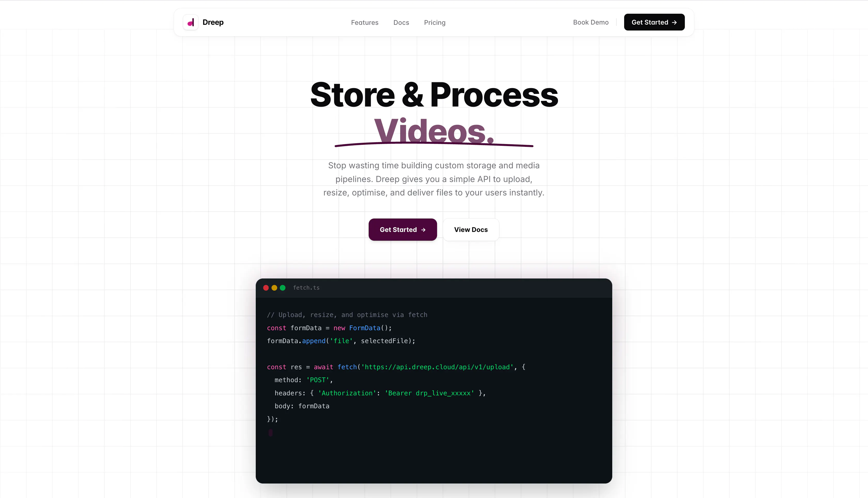The width and height of the screenshot is (868, 498).
Task: Open View Docs button
Action: click(471, 230)
